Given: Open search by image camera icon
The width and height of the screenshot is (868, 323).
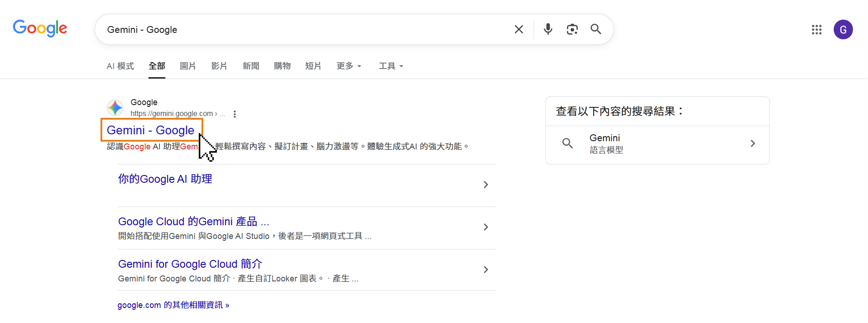Looking at the screenshot, I should (x=572, y=29).
